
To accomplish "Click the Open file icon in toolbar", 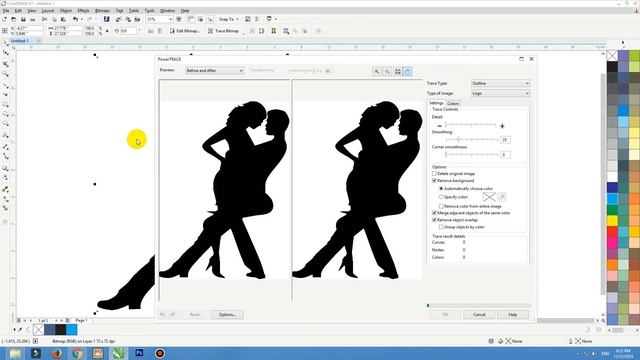I will (x=14, y=19).
